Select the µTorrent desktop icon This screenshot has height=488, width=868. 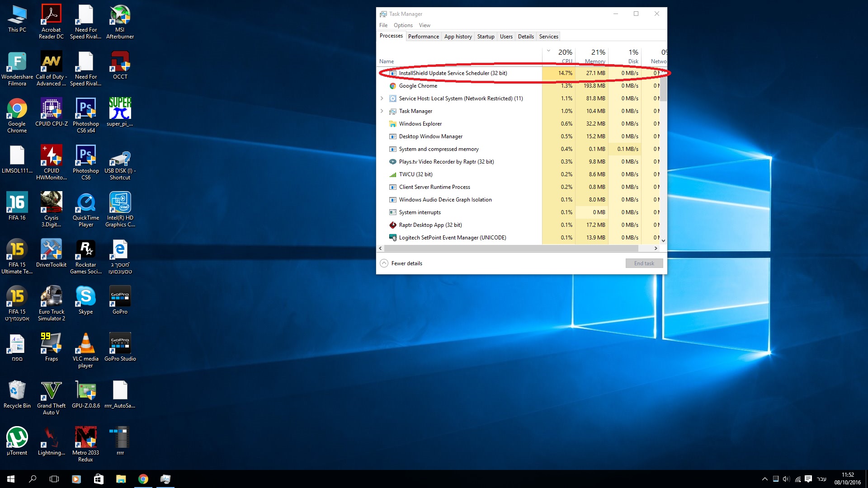pos(17,441)
